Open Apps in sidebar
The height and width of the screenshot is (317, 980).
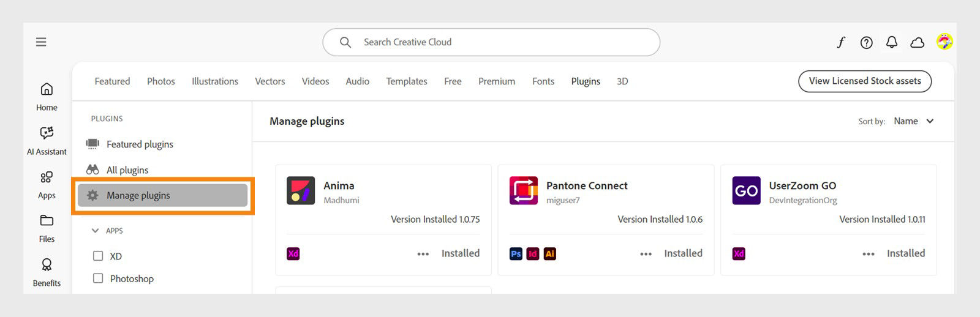click(47, 185)
